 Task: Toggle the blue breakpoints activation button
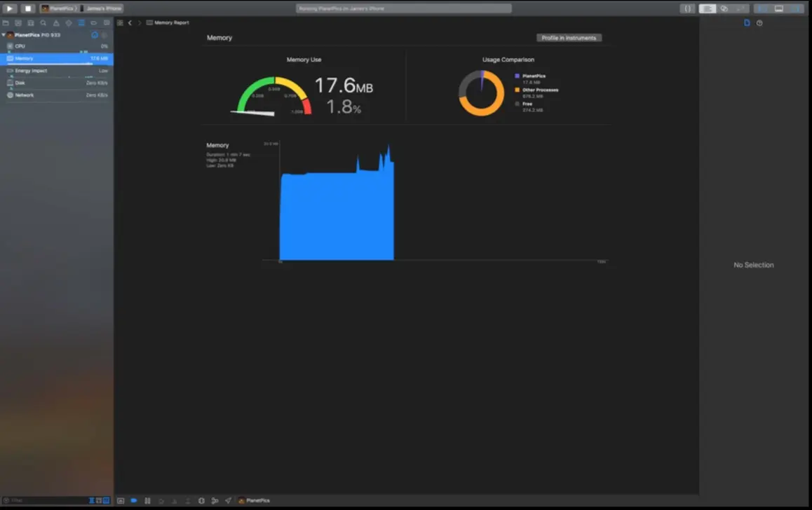[x=134, y=500]
